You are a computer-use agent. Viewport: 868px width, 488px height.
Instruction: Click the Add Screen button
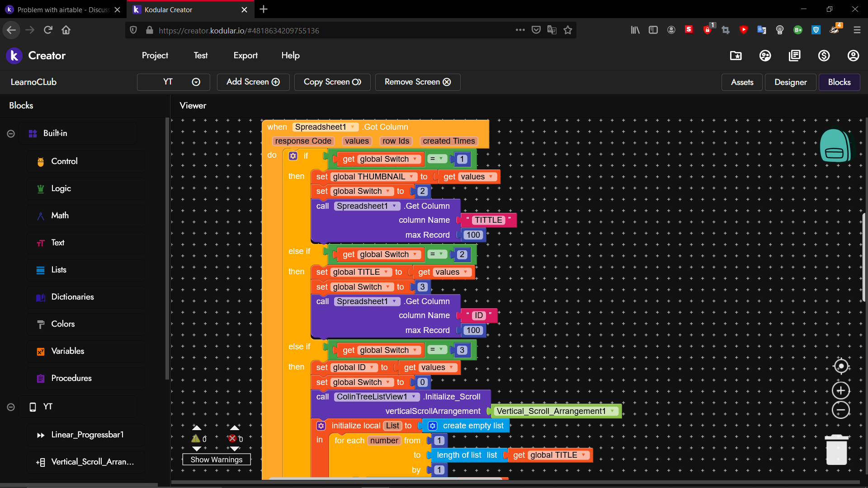coord(253,82)
